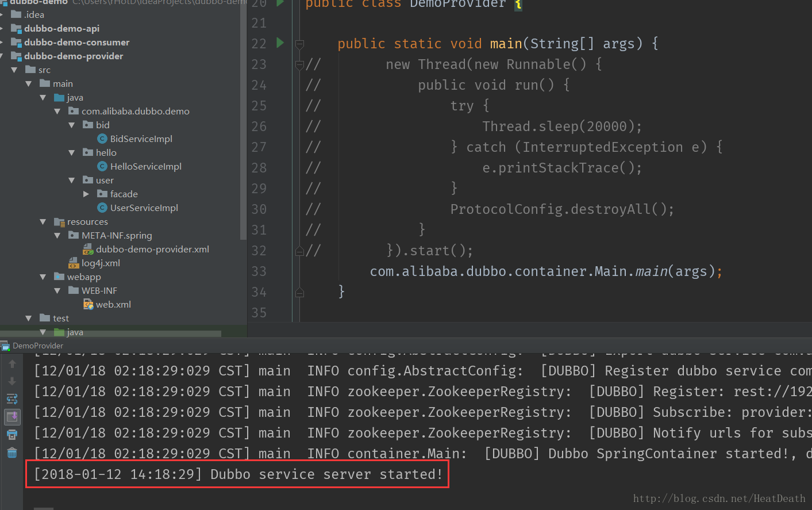Click the green run arrow beside the main method

pos(280,43)
